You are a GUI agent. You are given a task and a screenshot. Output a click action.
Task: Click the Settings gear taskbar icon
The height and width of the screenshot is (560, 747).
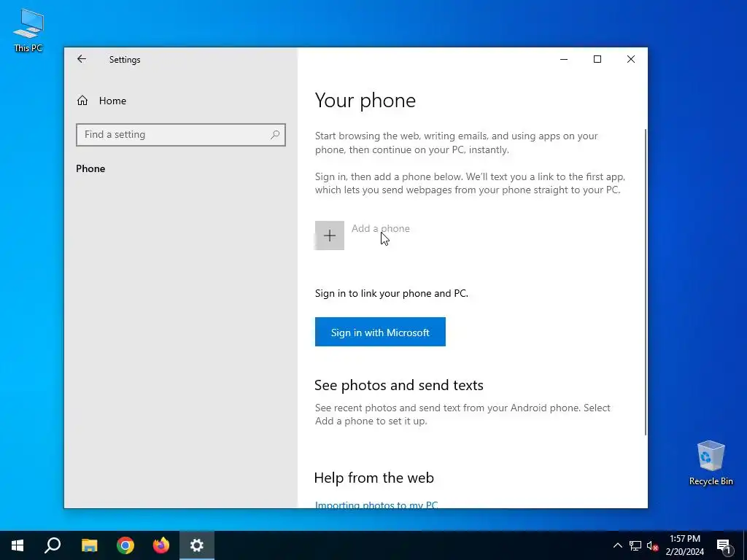(197, 545)
